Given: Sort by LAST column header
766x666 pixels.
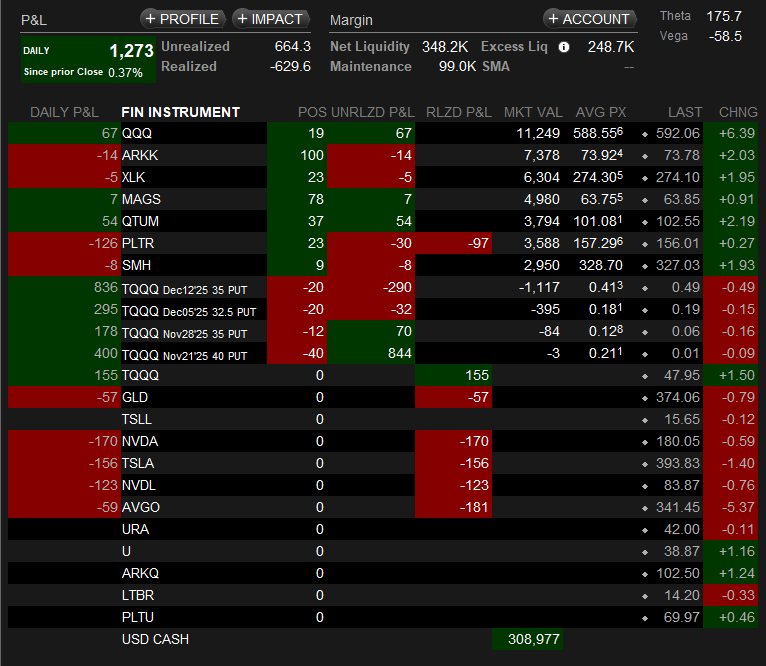Looking at the screenshot, I should [685, 112].
